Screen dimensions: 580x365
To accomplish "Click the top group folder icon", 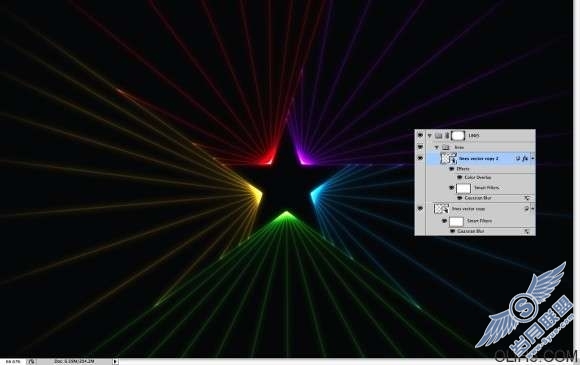I will (x=438, y=136).
